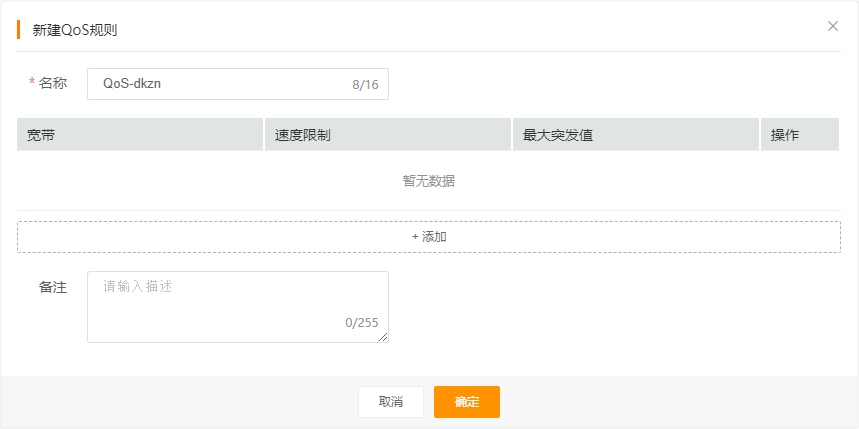Cancel with the 取消 button
Screen dimensions: 859x429
click(x=391, y=402)
